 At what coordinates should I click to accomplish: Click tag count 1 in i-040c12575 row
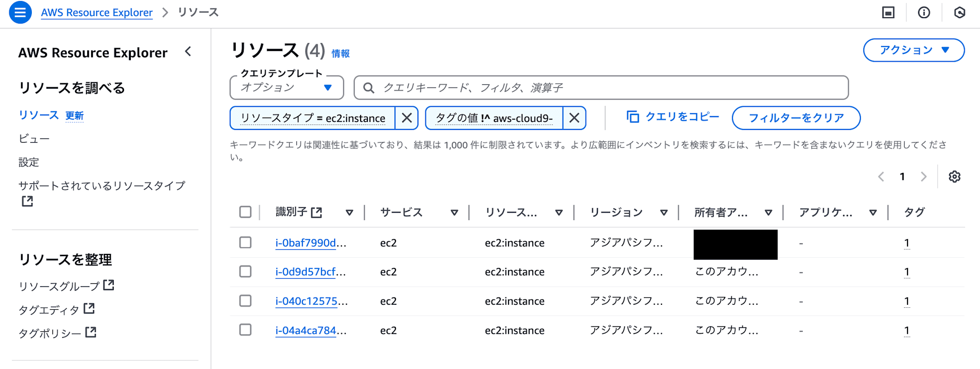(906, 301)
